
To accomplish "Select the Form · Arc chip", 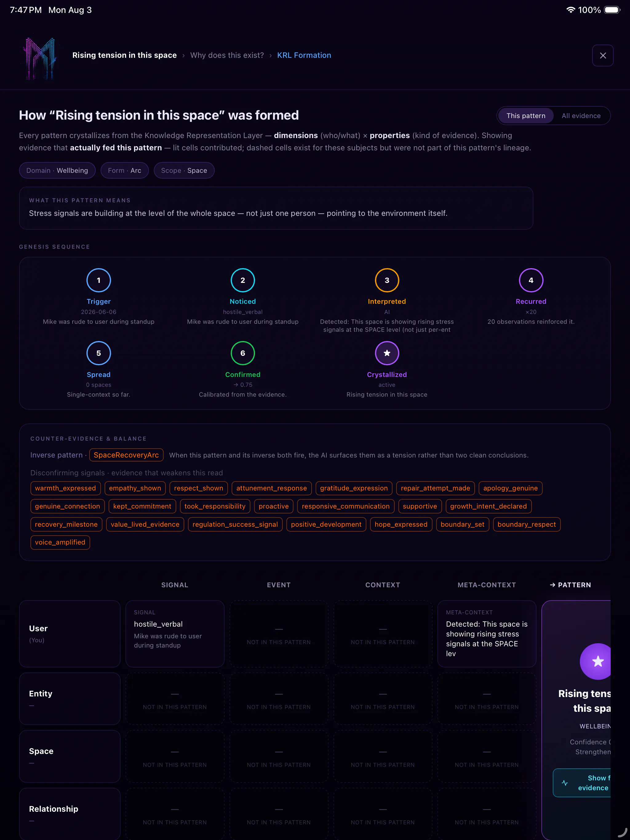I will (124, 171).
